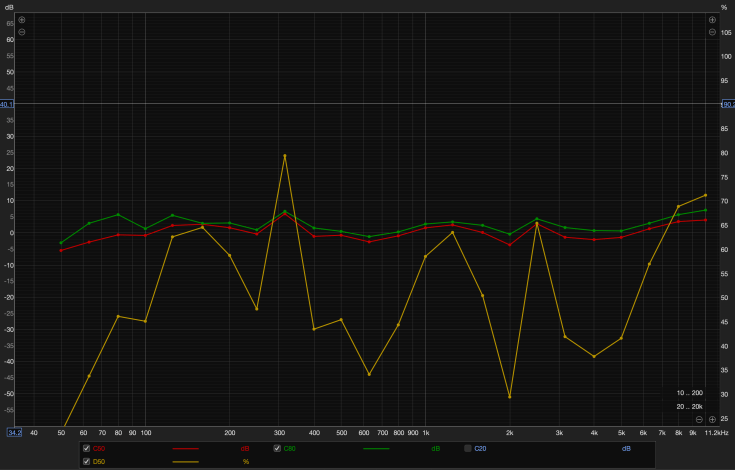Click the 34.2 frequency axis start field
Viewport: 735px width, 470px height.
click(x=14, y=433)
